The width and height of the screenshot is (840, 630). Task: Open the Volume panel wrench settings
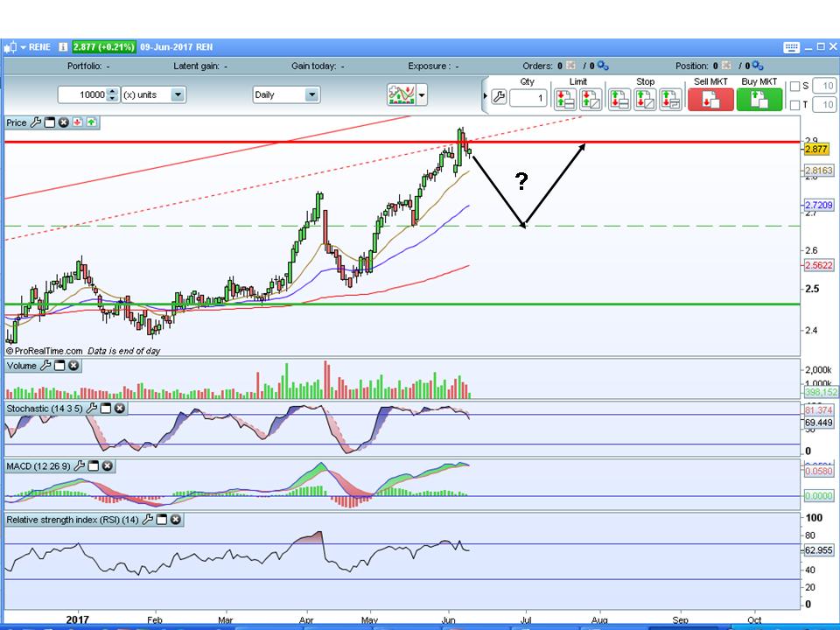[45, 366]
